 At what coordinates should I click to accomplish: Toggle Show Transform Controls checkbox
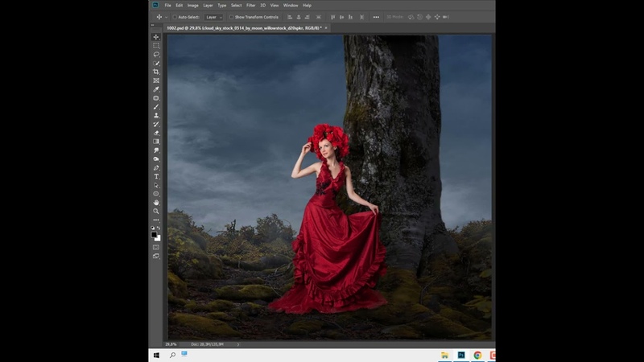tap(231, 17)
